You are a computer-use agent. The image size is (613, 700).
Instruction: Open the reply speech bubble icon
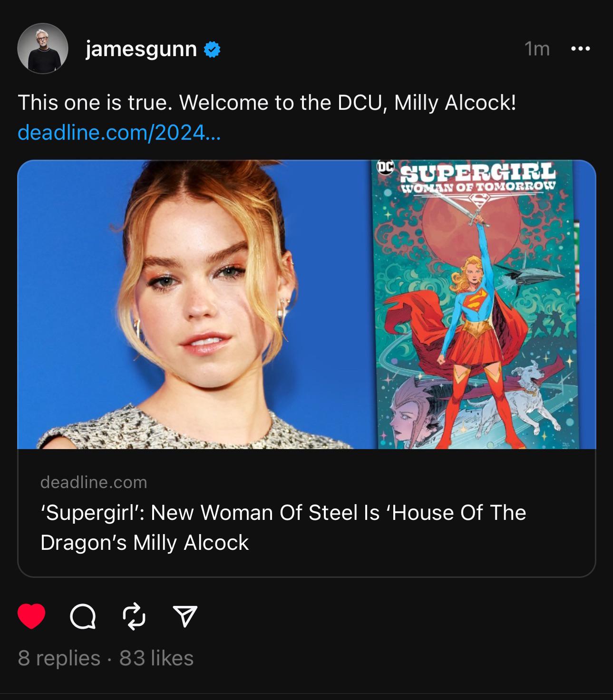click(83, 617)
